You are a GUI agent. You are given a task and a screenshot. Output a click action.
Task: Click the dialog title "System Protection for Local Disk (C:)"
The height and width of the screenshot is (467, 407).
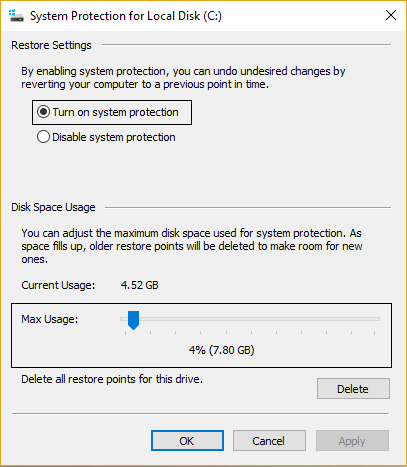126,16
